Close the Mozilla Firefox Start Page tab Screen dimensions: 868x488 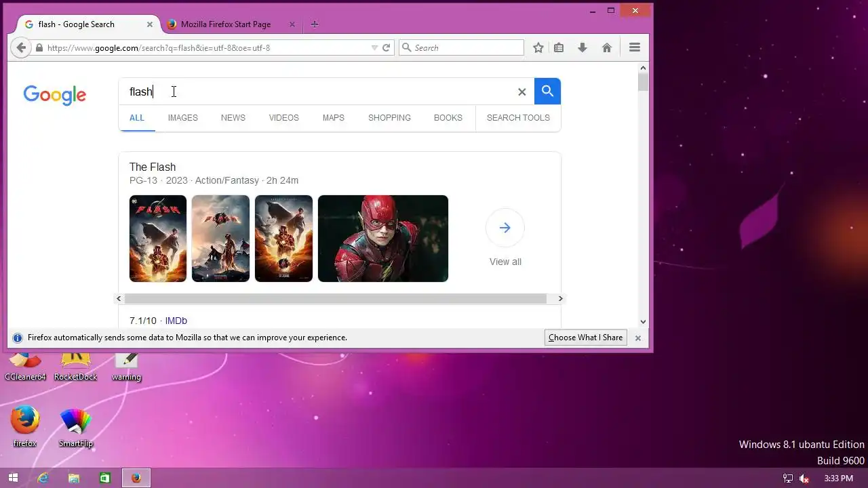pos(292,24)
